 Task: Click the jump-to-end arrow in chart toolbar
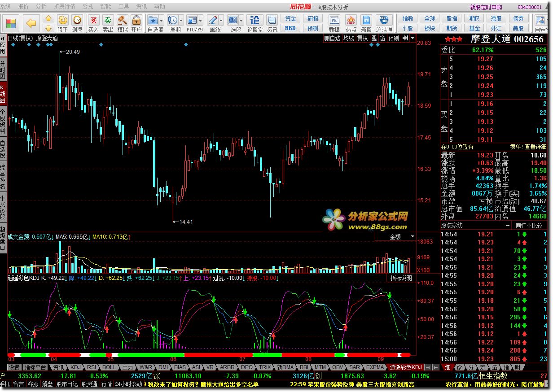[405, 38]
